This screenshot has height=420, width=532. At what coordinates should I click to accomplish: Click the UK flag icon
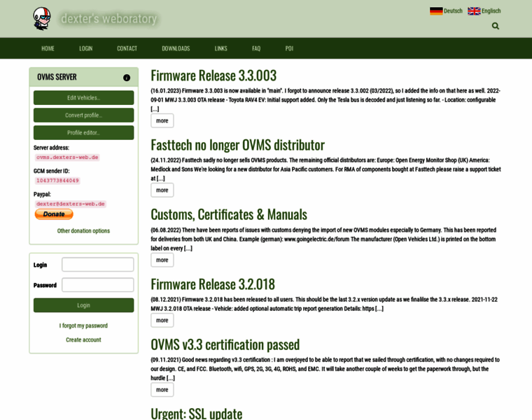tap(474, 11)
